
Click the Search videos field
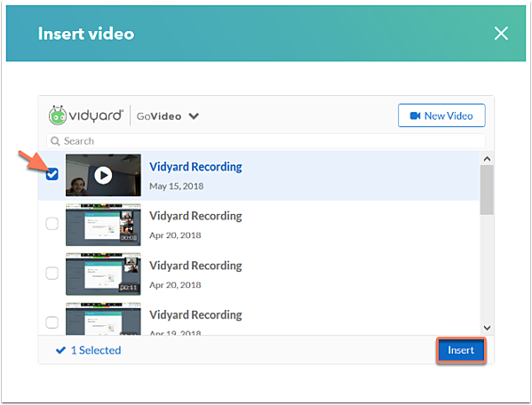point(266,140)
